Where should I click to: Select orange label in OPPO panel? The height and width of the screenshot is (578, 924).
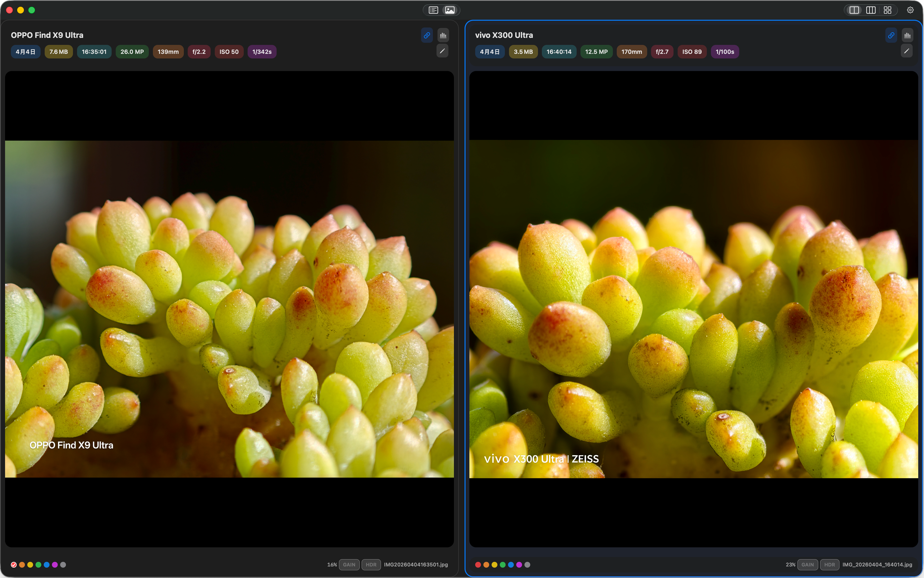click(22, 565)
